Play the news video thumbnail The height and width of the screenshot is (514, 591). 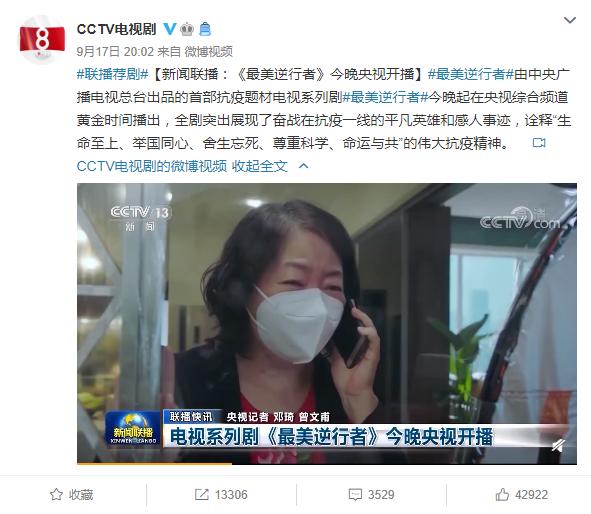[327, 323]
